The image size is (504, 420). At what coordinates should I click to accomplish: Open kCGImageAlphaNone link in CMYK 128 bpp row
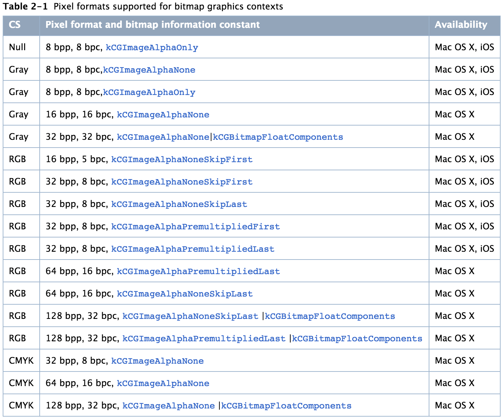coord(169,406)
